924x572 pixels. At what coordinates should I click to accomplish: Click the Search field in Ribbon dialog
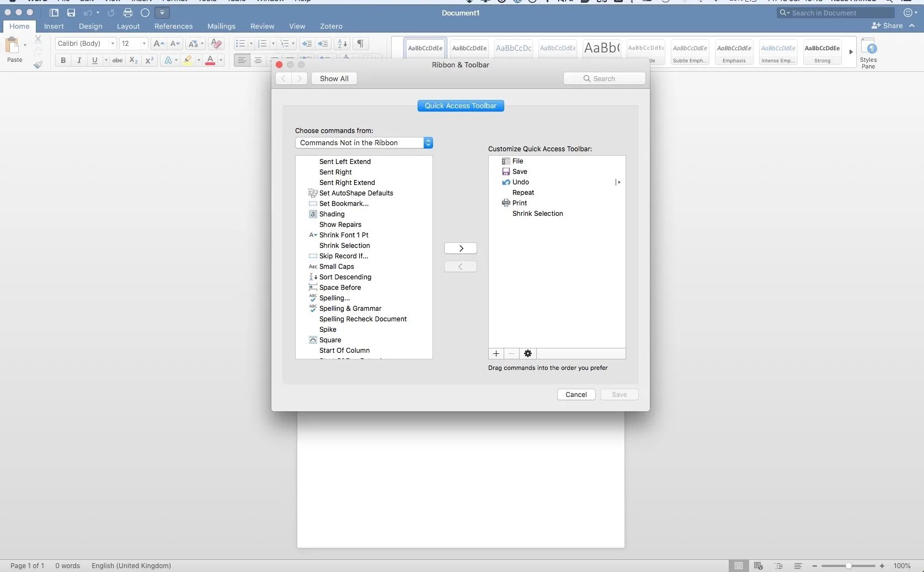(x=604, y=79)
